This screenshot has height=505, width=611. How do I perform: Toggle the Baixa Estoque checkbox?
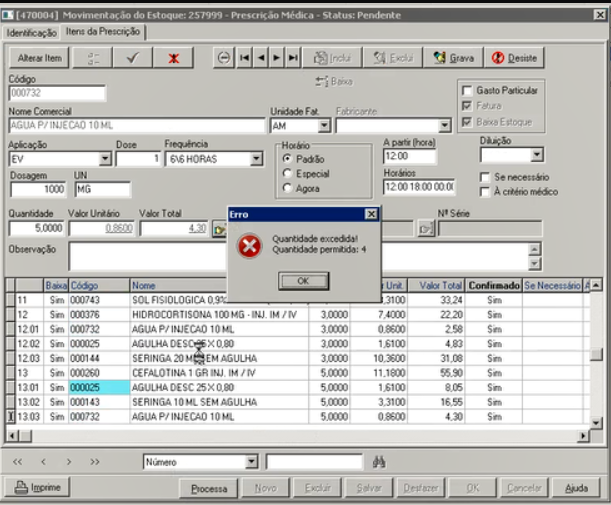pyautogui.click(x=466, y=122)
